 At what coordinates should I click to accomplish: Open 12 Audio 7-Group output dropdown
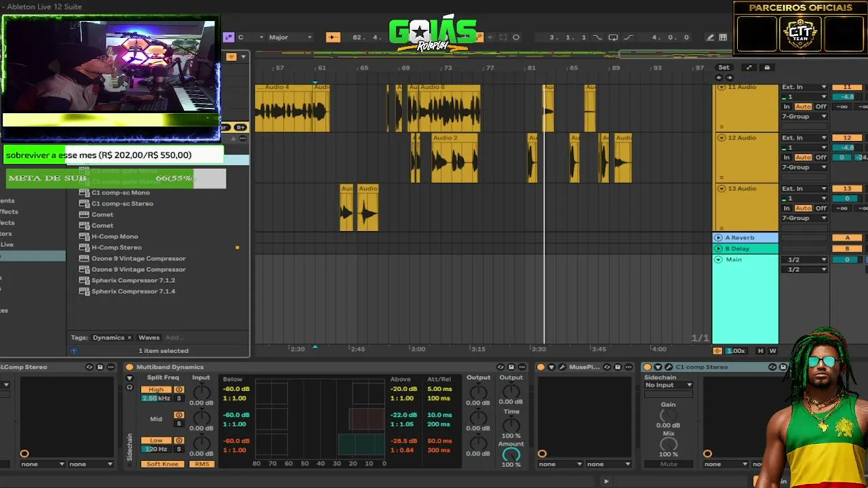804,167
